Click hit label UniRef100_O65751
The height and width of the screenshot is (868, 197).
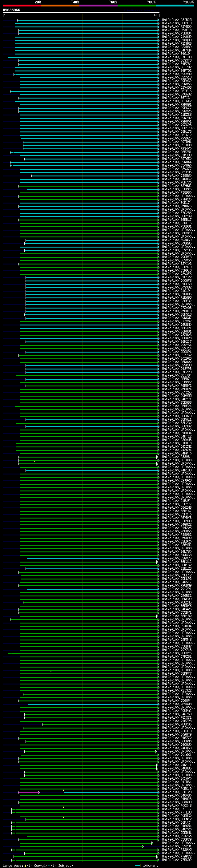176,152
